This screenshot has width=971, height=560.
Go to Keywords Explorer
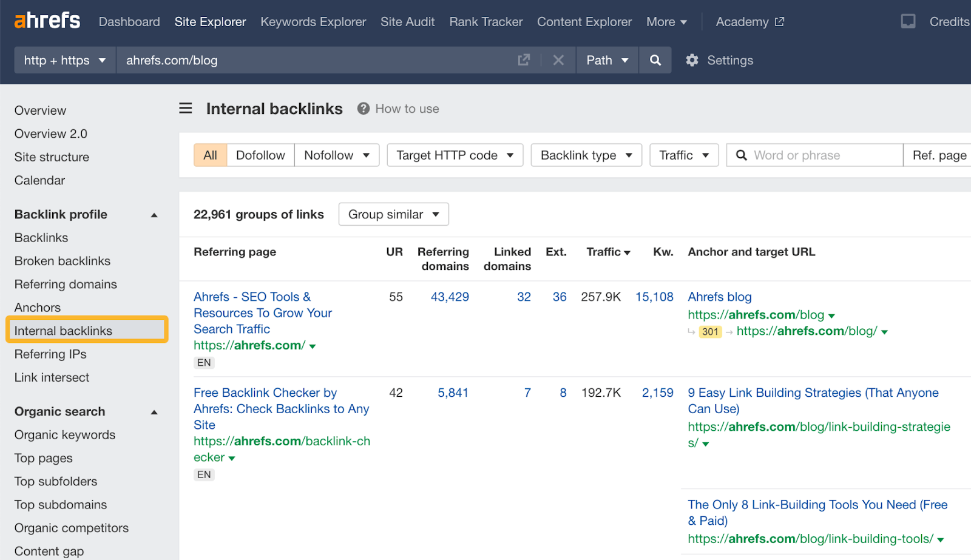coord(313,21)
